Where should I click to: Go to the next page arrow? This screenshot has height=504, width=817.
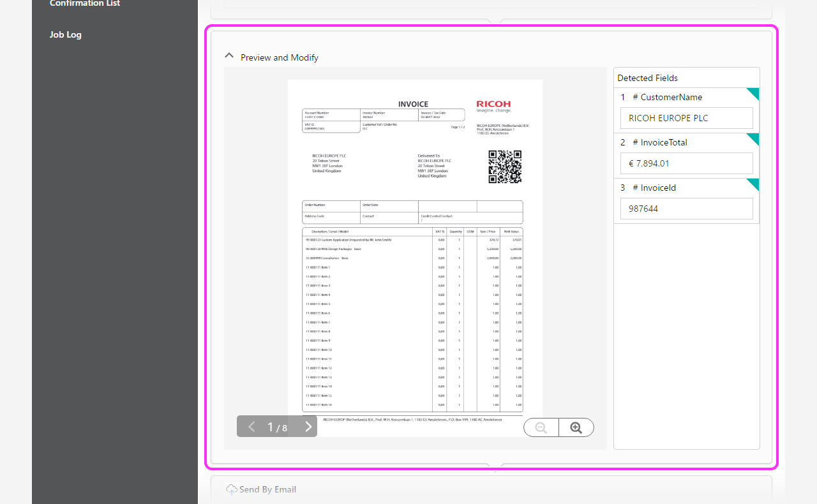coord(308,427)
